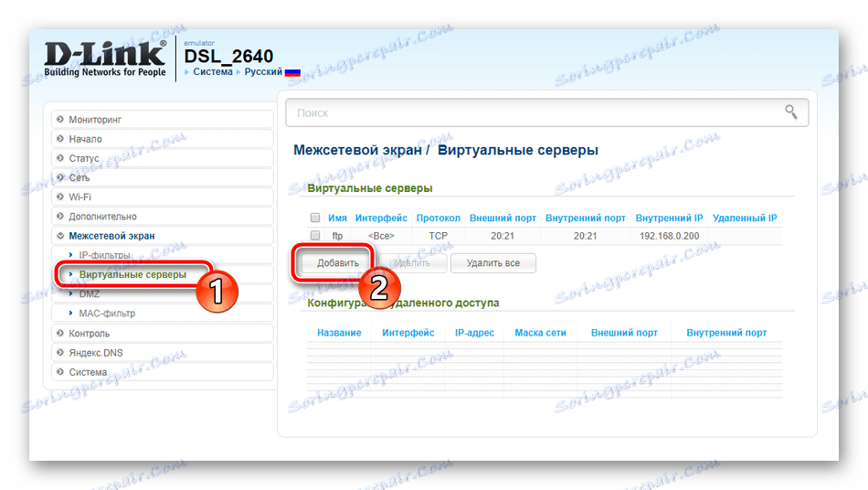Sort by Внутренний порт in virtual servers
Image resolution: width=868 pixels, height=490 pixels.
pyautogui.click(x=585, y=218)
